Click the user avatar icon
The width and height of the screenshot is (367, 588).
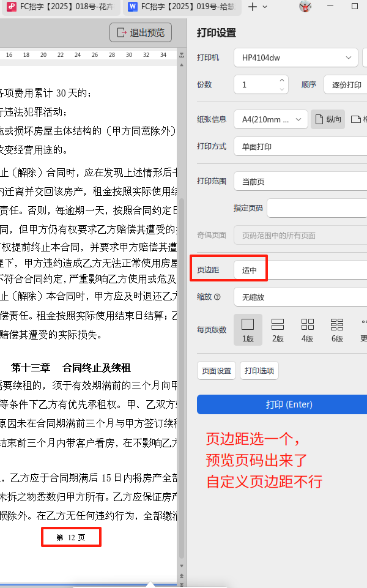305,6
